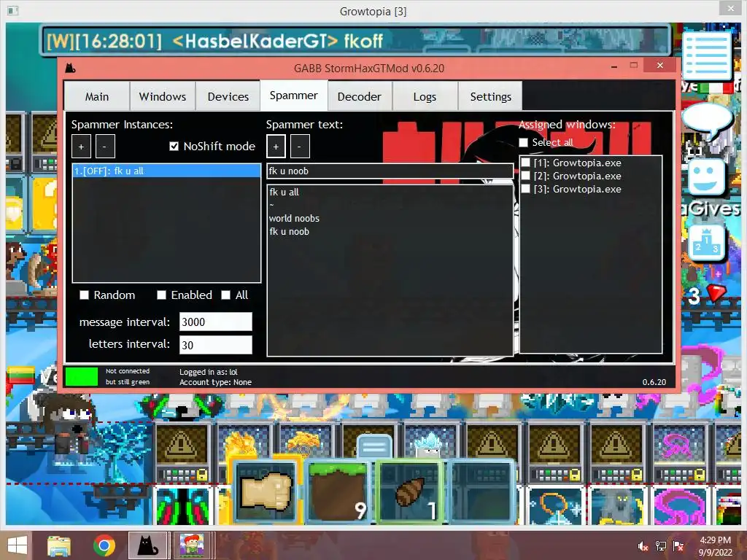Click the chat bubble above inventory bar

tap(374, 447)
